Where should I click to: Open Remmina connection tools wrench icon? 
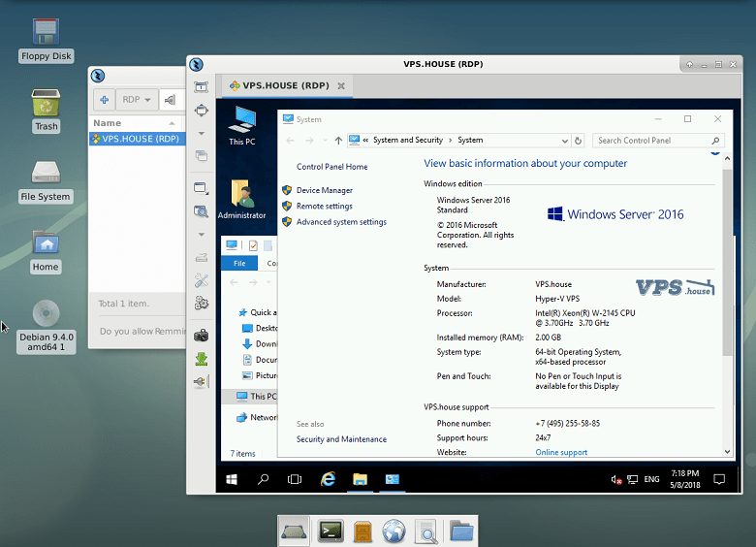202,280
